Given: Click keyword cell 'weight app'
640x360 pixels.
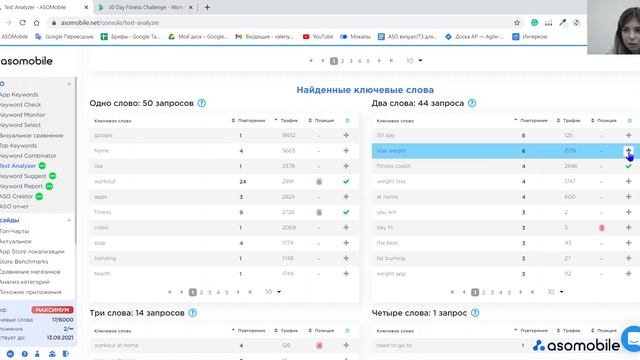Looking at the screenshot, I should pos(391,274).
